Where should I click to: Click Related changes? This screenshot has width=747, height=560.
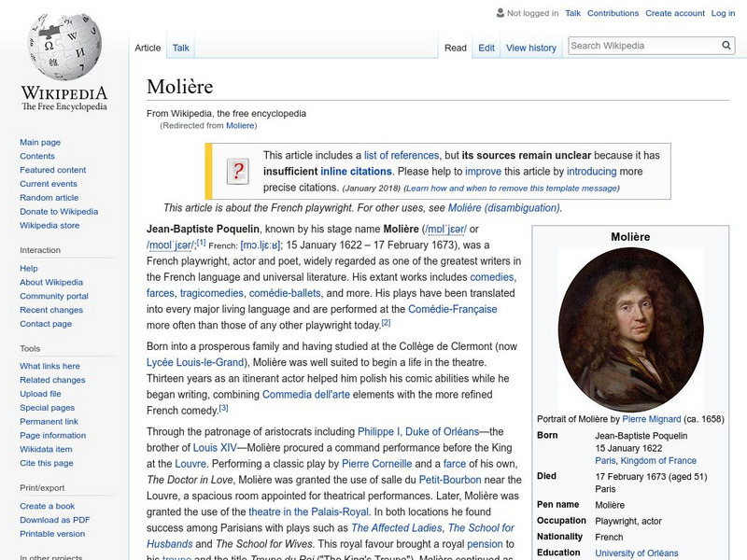pos(52,380)
